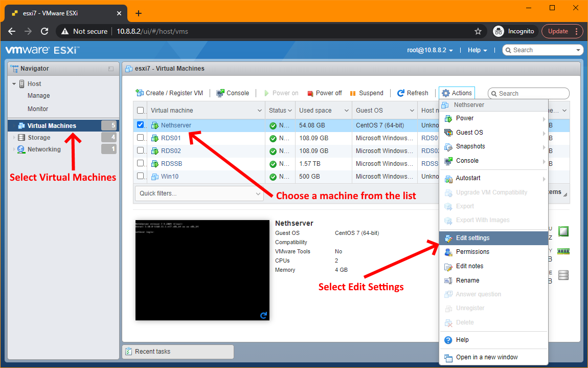Choose Rename from Actions menu
The width and height of the screenshot is (588, 368).
point(493,280)
